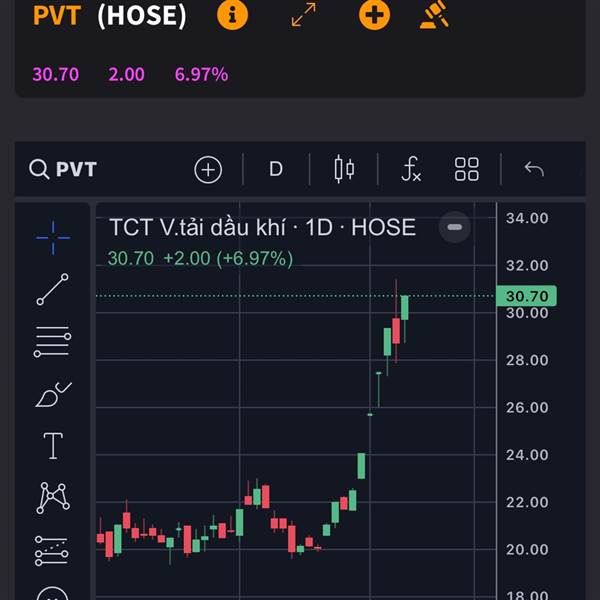
Task: Expand chart with the fullscreen arrows icon
Action: (x=303, y=15)
